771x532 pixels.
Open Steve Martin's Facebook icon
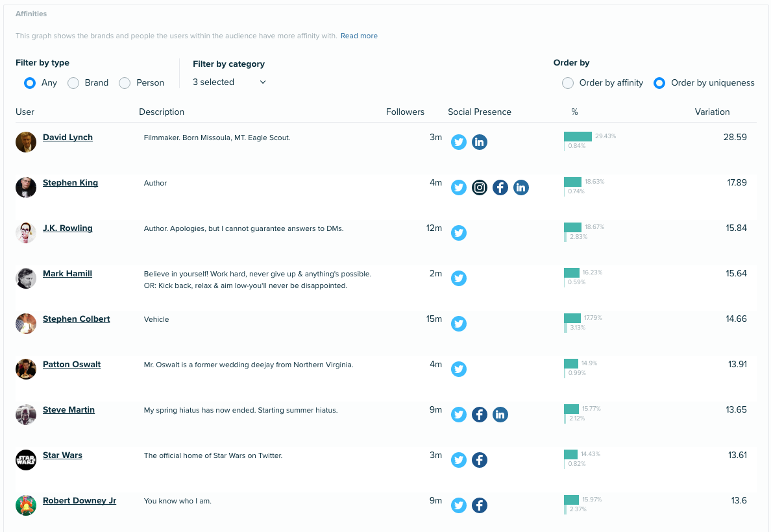480,415
